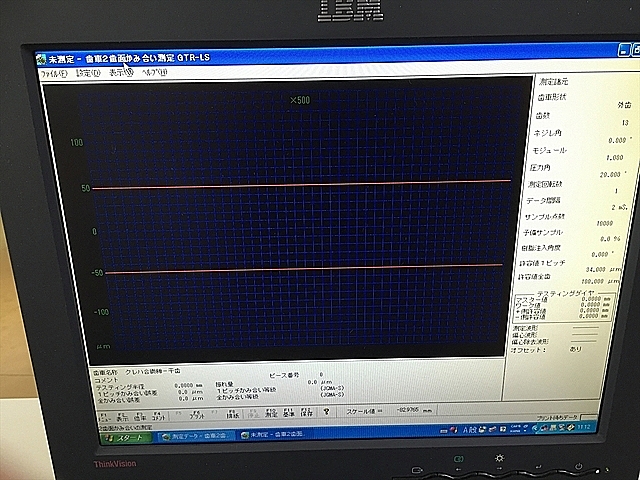This screenshot has width=640, height=480.
Task: Click the μm unit label on graph
Action: 103,347
